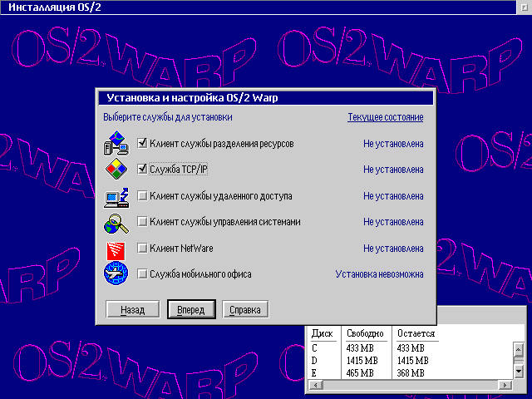Click the up arrow in disk list scrollbar
The height and width of the screenshot is (399, 532).
pos(519,349)
